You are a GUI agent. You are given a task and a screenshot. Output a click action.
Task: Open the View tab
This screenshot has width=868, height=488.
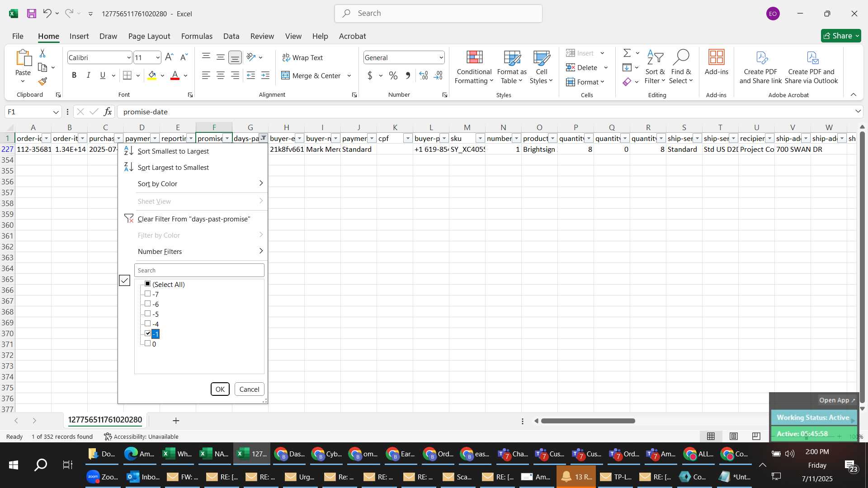point(293,36)
